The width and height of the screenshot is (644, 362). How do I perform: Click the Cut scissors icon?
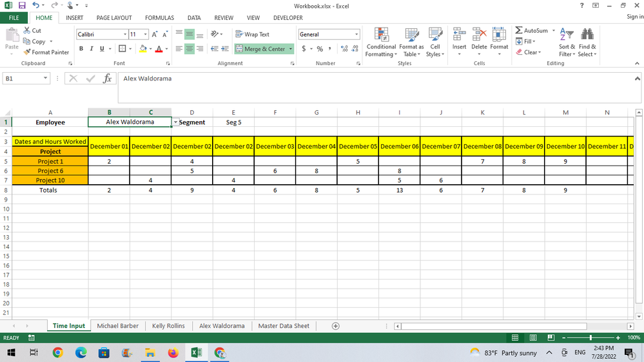tap(26, 30)
